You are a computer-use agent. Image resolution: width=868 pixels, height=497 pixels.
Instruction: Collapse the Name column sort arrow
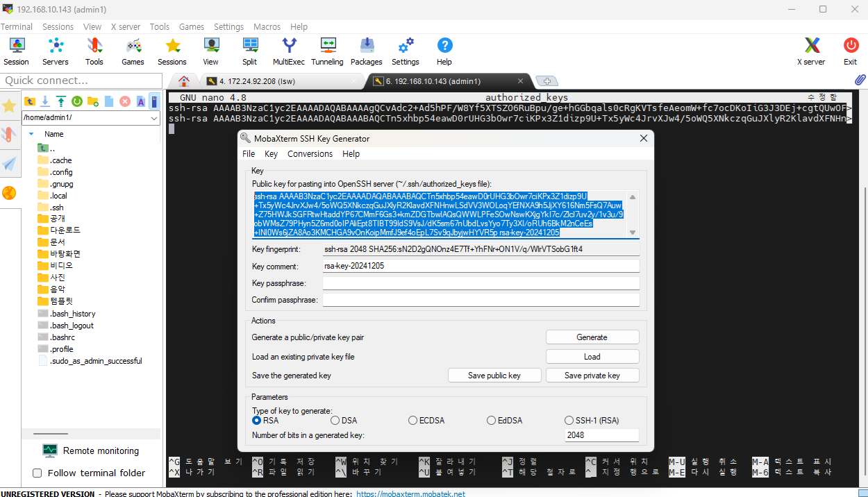(31, 134)
